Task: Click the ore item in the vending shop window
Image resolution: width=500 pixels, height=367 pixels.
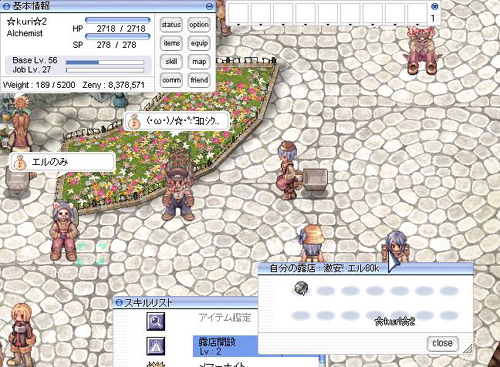Action: 302,288
